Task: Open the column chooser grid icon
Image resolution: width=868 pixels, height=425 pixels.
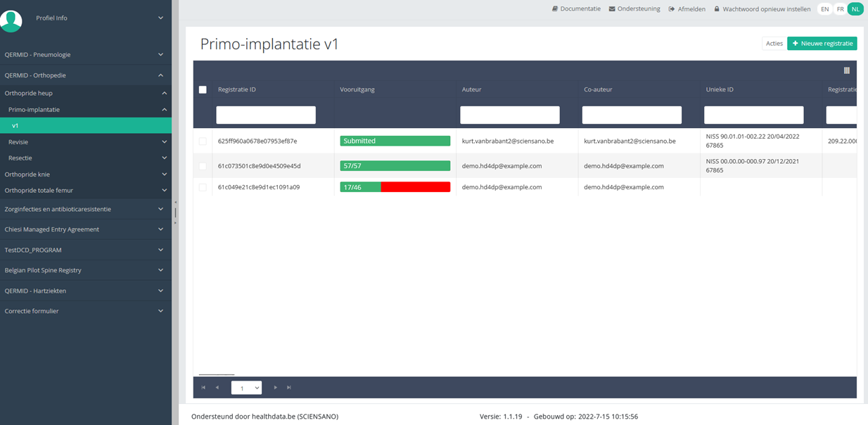Action: [847, 70]
